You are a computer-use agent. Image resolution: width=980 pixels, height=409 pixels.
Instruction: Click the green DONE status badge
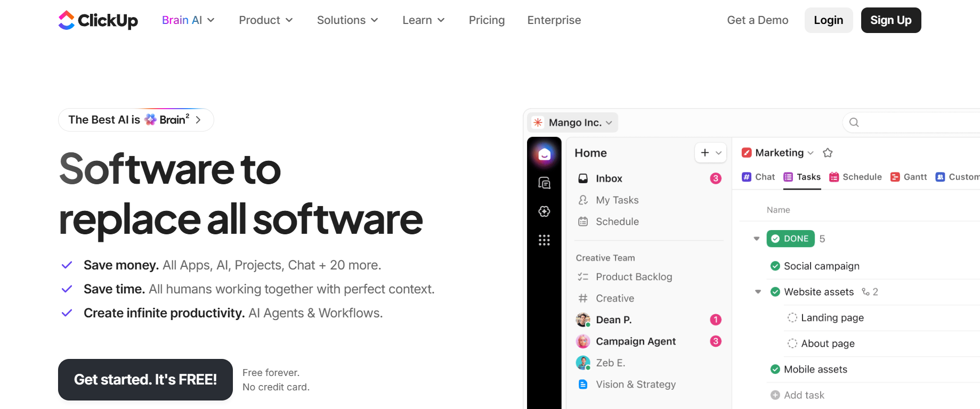791,239
